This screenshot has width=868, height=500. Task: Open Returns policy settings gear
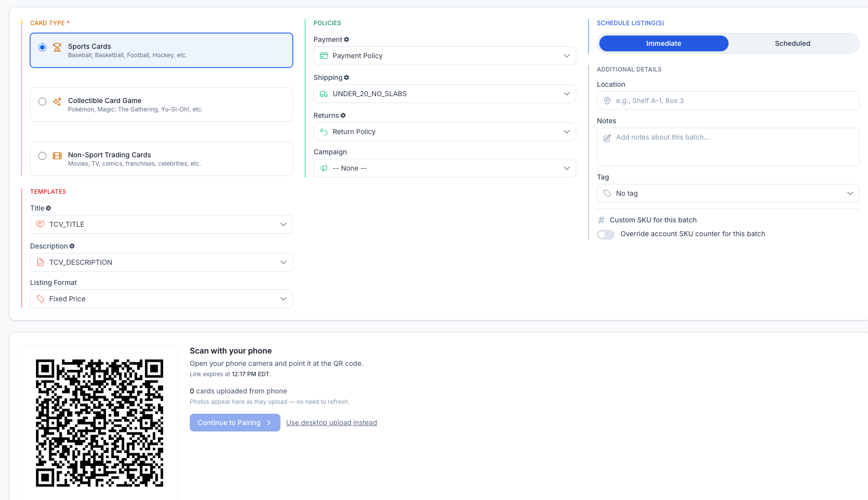(343, 115)
